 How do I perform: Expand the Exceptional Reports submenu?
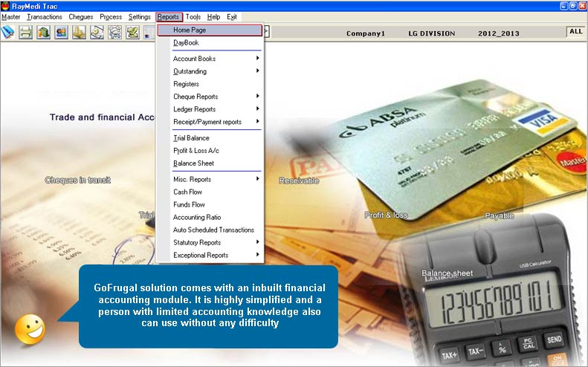pyautogui.click(x=210, y=256)
